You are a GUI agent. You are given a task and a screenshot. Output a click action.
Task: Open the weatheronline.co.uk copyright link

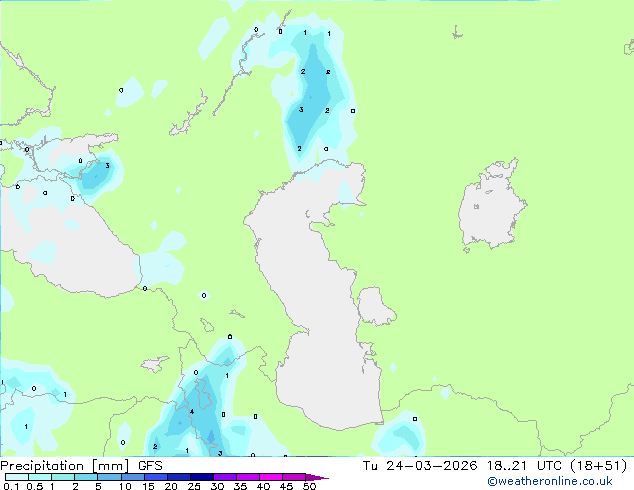pos(549,481)
